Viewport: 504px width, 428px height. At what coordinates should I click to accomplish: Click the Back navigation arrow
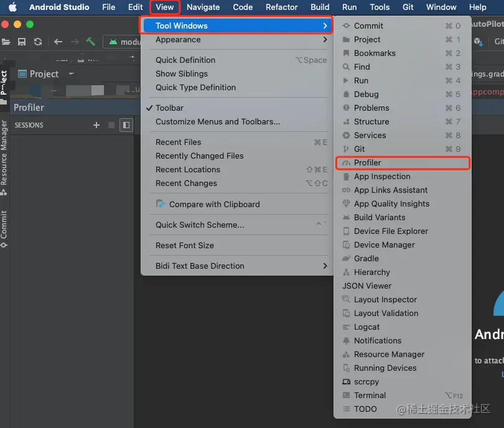pos(58,42)
